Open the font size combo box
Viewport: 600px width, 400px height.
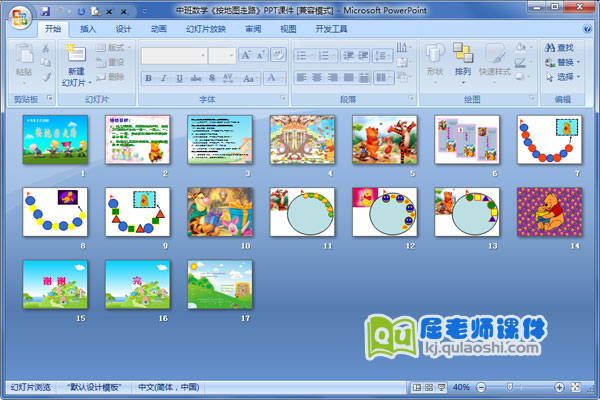tap(222, 56)
